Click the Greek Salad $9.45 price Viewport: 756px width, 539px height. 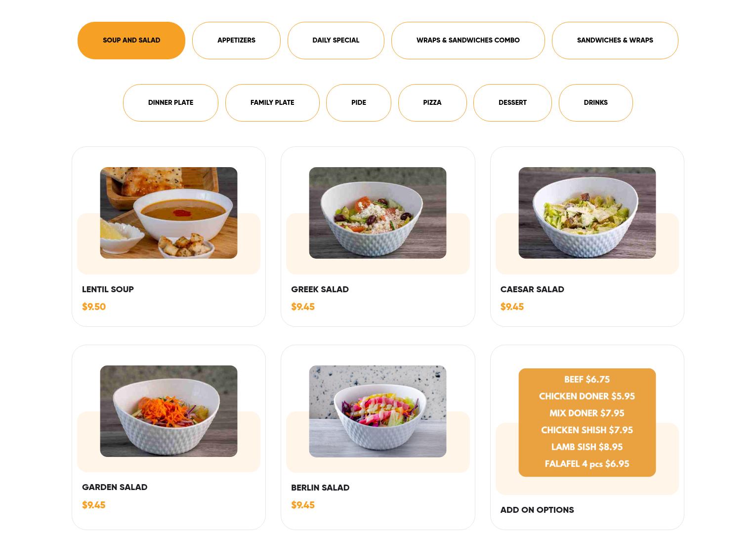pos(303,307)
